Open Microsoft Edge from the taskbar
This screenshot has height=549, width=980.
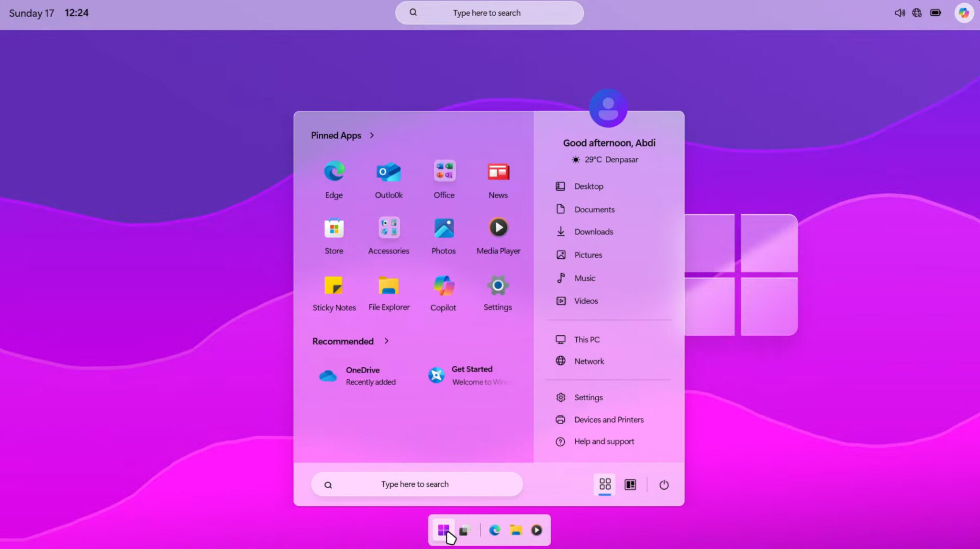point(495,530)
